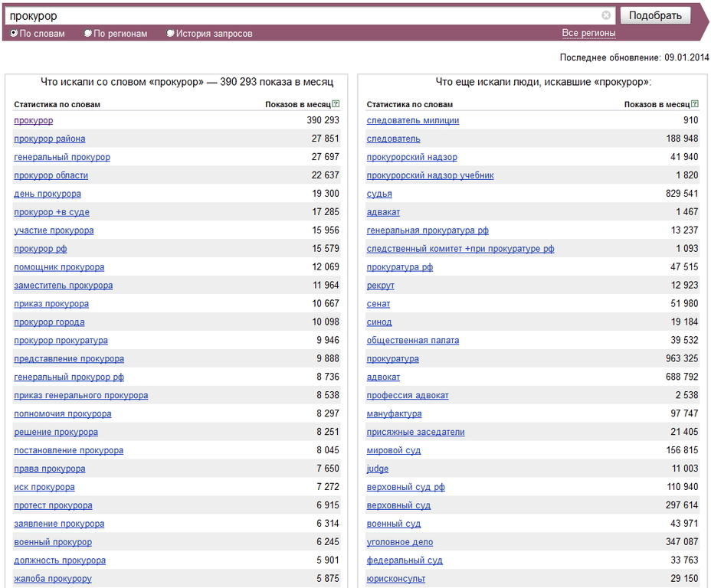
Task: Click the 'юрисконсульт' related query link
Action: (x=396, y=579)
